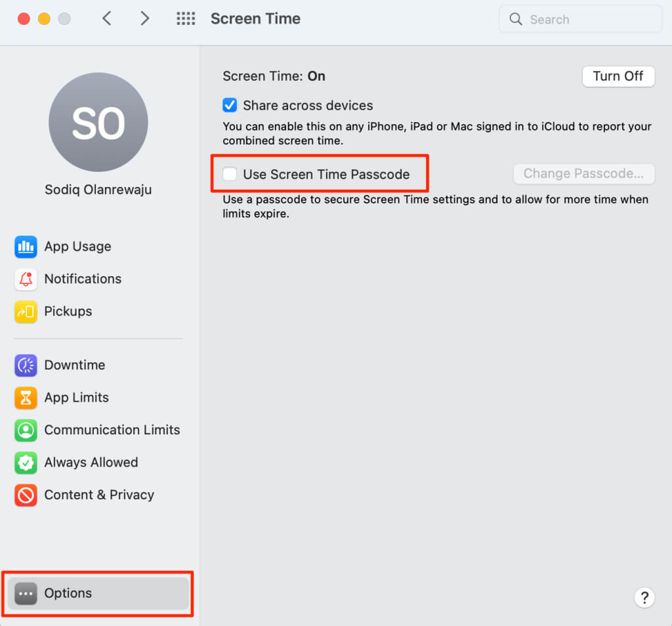Open the Always Allowed checkmark icon
This screenshot has width=672, height=626.
click(26, 463)
